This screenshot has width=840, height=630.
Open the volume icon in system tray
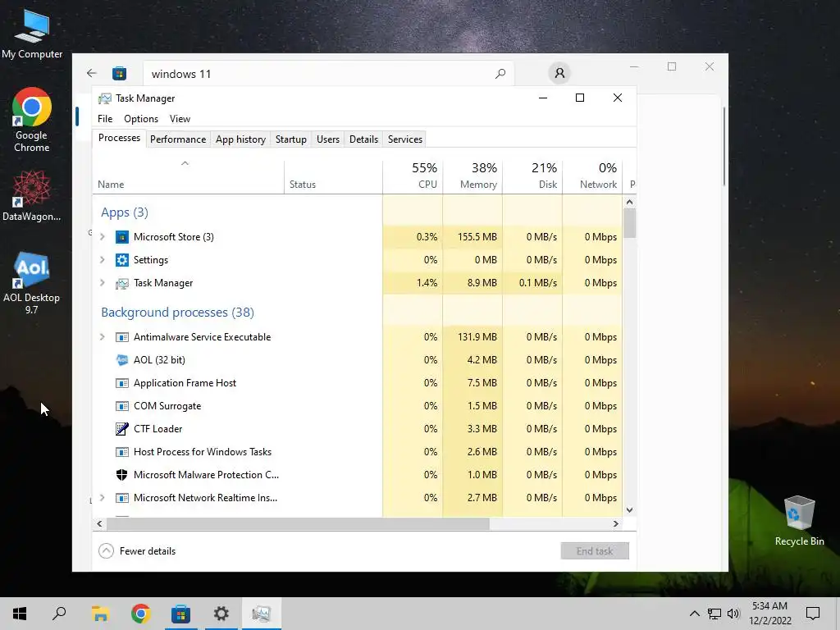click(733, 614)
